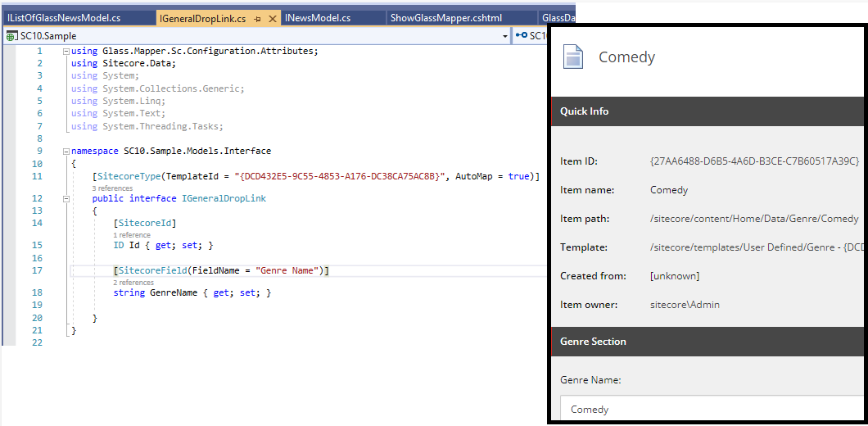Click the sitecore\Admin item owner value
The width and height of the screenshot is (868, 426).
685,305
